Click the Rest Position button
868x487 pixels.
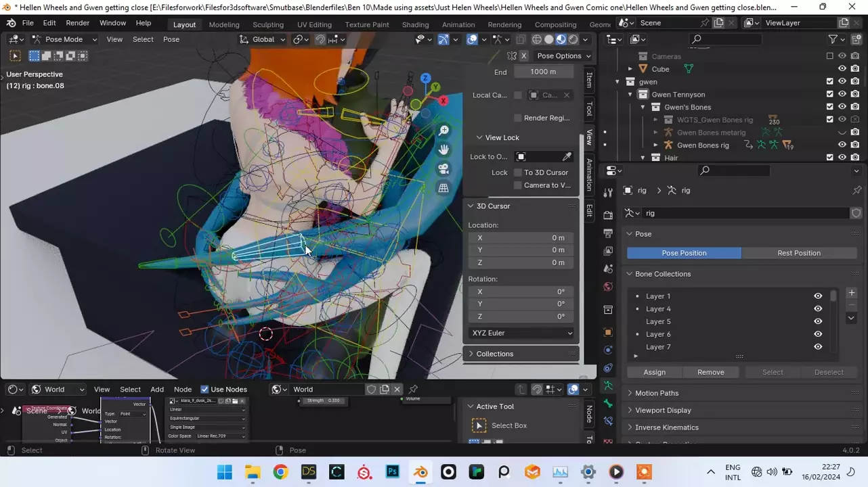(798, 253)
